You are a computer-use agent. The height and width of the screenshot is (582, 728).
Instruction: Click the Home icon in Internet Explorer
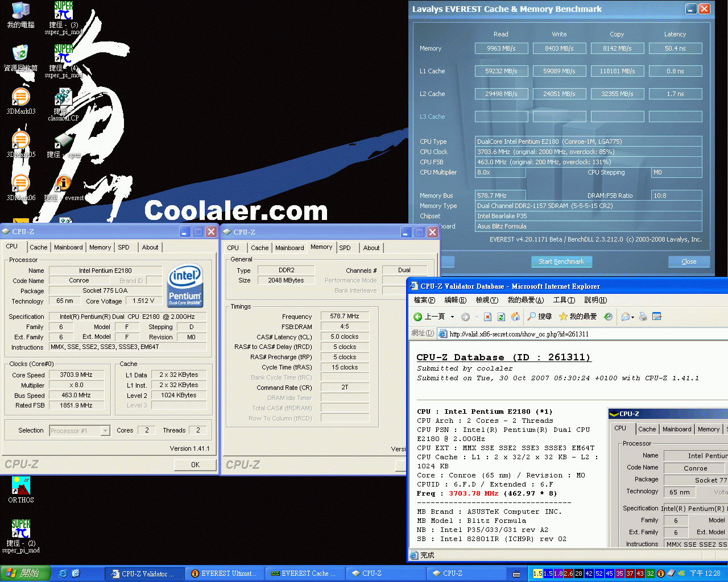pos(515,317)
